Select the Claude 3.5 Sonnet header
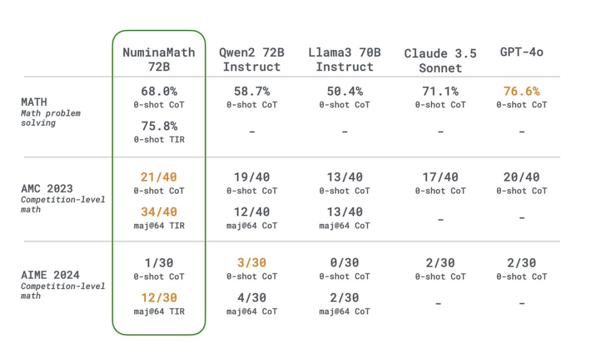 click(440, 61)
